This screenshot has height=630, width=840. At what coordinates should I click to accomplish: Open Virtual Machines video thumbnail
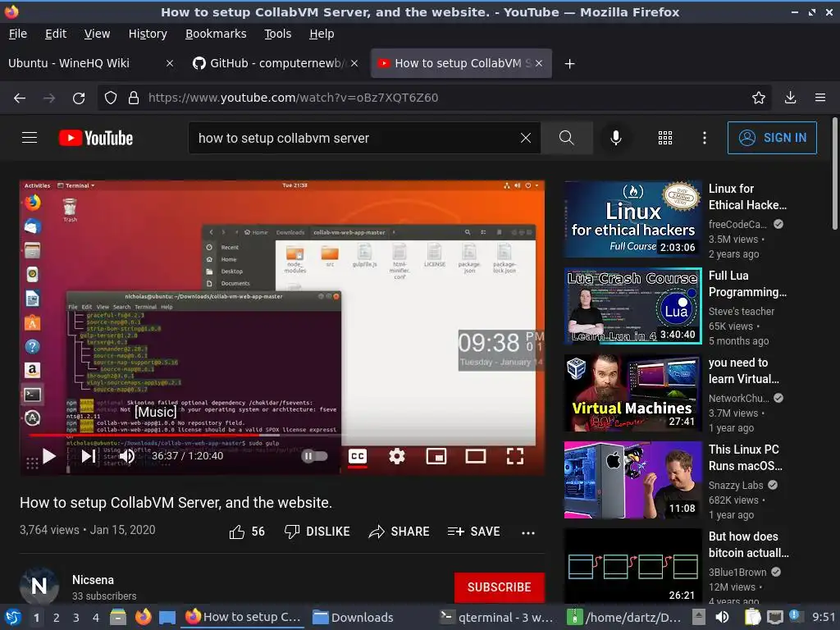[632, 393]
